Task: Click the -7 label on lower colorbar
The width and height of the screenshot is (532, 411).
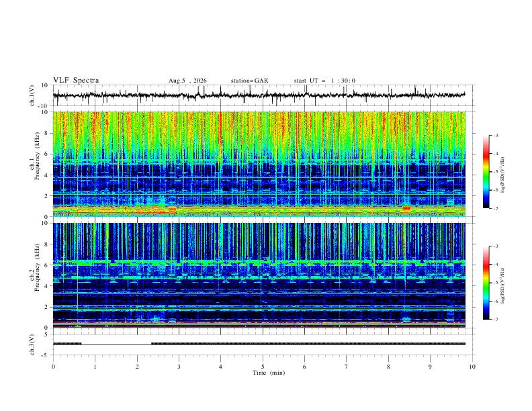Action: 495,319
